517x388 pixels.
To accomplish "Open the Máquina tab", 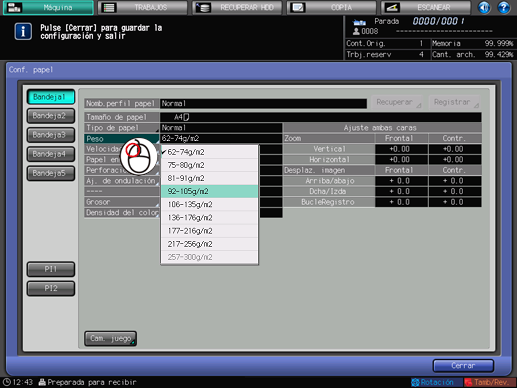I will point(48,8).
